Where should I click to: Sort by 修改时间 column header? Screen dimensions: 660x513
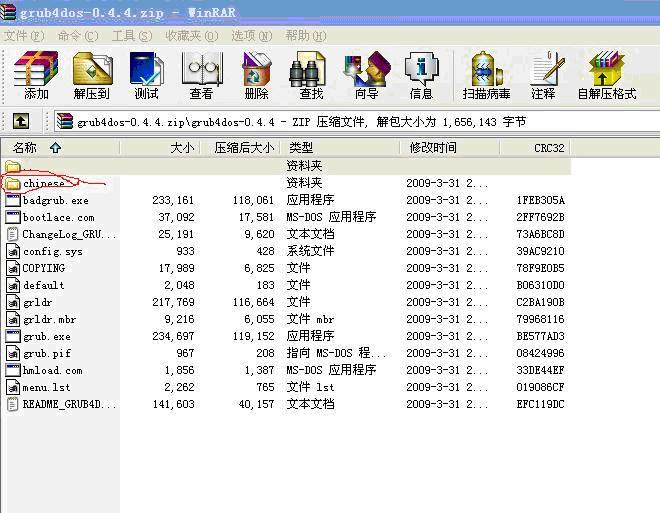450,148
